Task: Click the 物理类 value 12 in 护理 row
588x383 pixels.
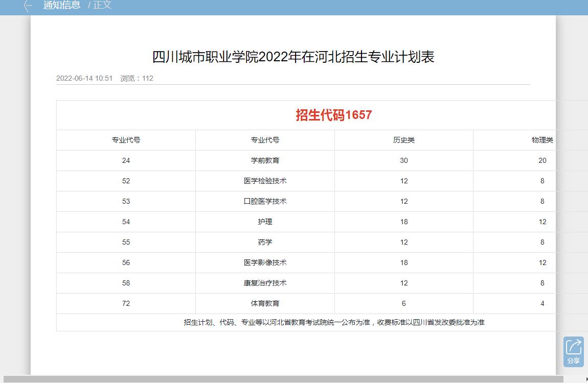Action: tap(542, 222)
